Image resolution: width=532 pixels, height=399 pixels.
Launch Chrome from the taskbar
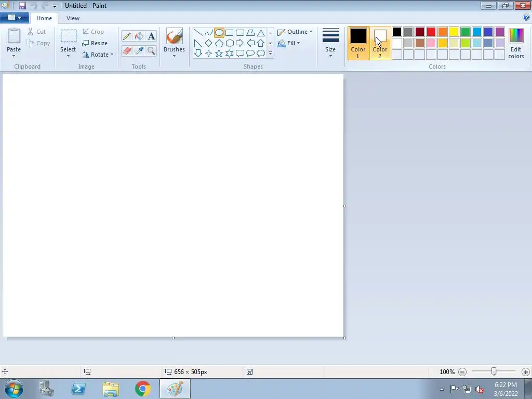point(143,389)
